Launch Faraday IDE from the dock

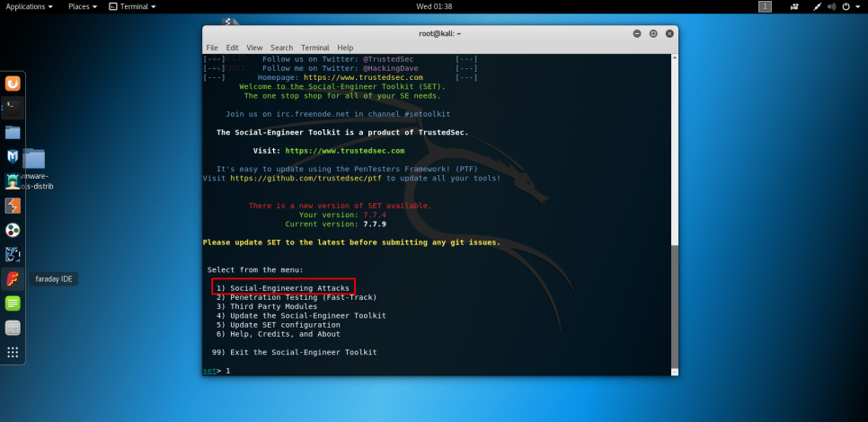13,278
